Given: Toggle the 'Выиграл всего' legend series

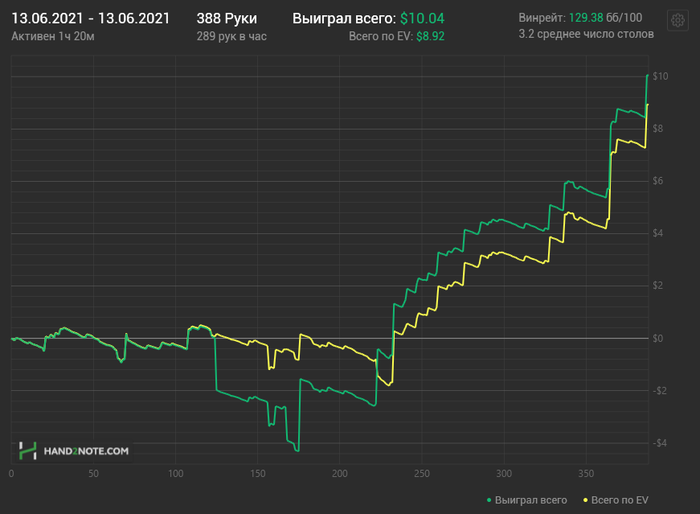Looking at the screenshot, I should pos(527,500).
